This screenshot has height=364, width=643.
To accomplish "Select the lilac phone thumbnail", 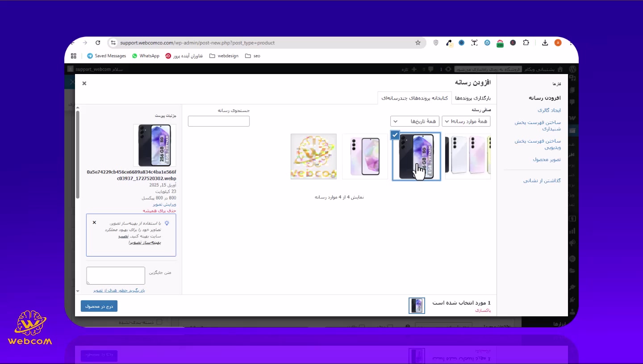I will (365, 157).
